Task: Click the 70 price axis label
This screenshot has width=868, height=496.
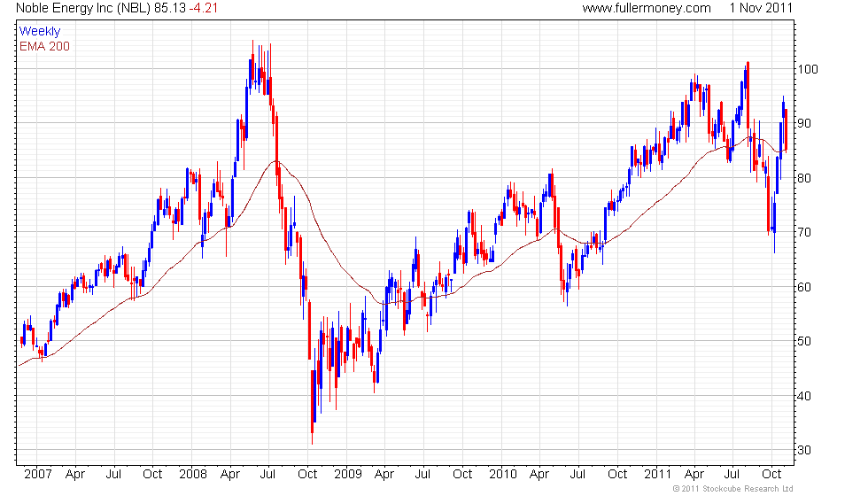Action: 804,232
